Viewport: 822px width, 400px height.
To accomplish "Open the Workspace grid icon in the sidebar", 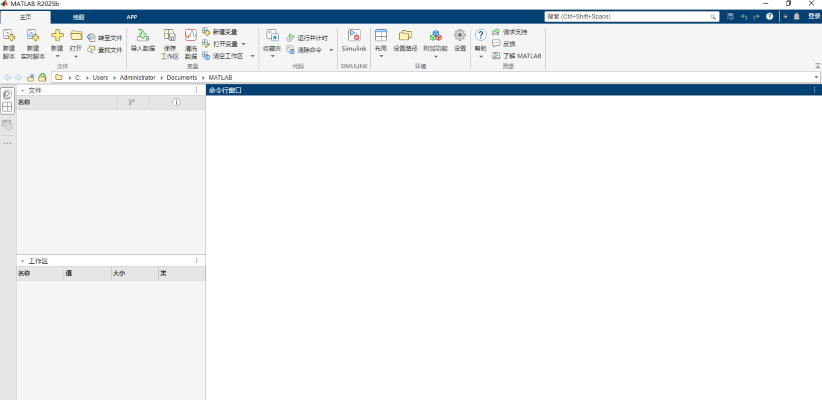I will coord(7,107).
